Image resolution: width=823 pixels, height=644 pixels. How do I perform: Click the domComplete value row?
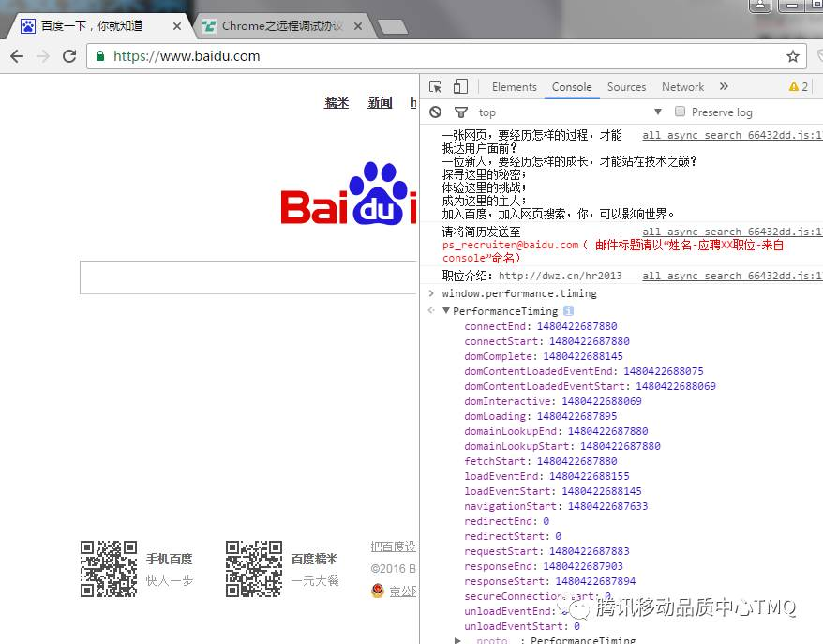tap(544, 356)
